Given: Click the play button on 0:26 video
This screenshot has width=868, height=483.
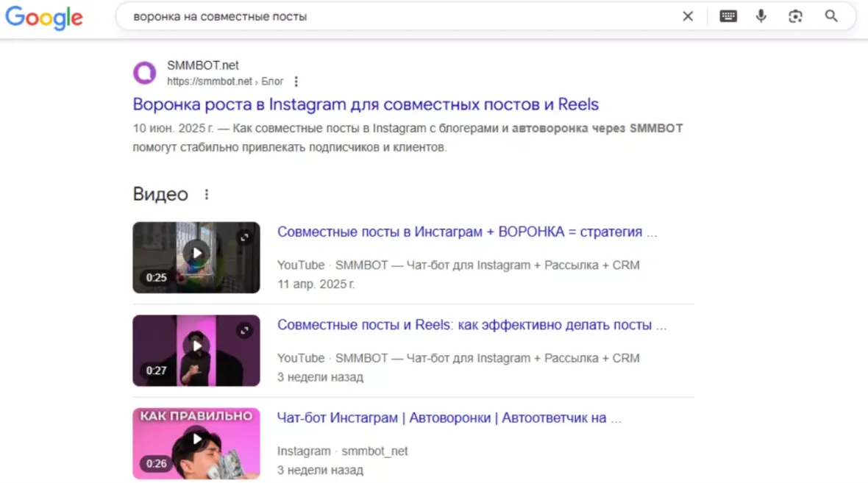Looking at the screenshot, I should point(196,439).
